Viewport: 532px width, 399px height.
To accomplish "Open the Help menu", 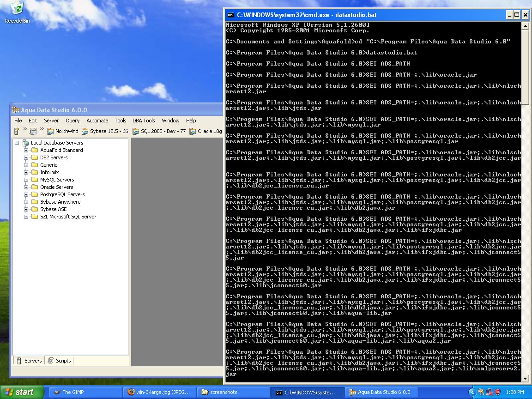I will [x=191, y=121].
